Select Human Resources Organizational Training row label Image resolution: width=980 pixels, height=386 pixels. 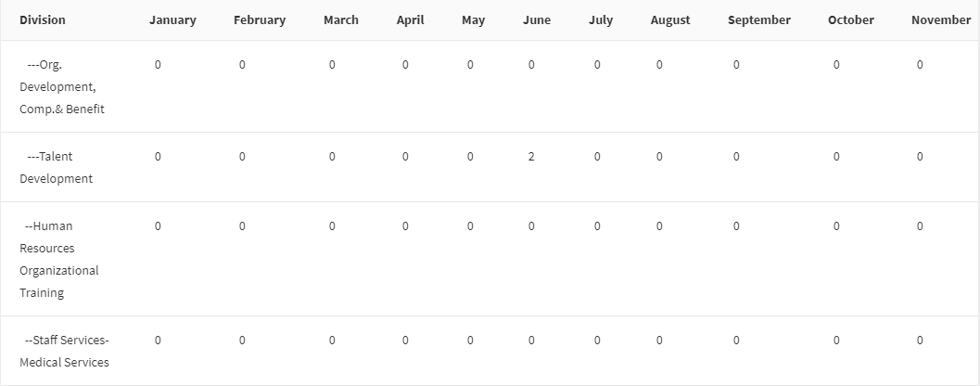tap(58, 259)
